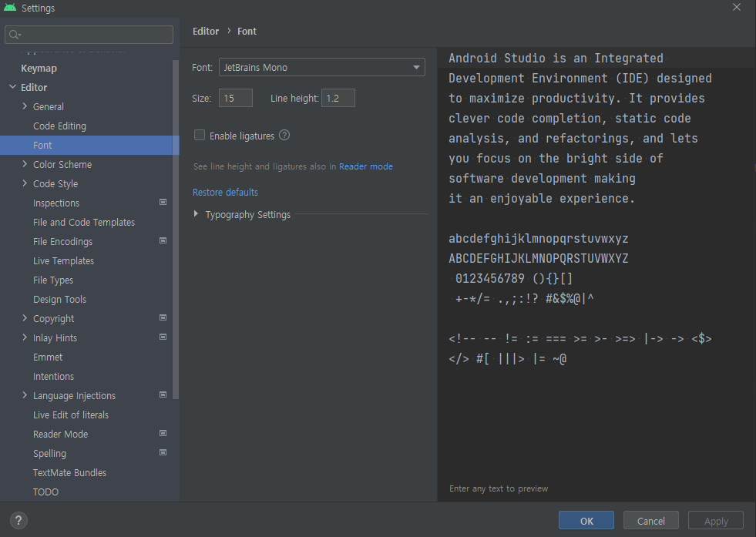Screen dimensions: 756x537
Task: Click preview text 'Android Studio is an Integrated'
Action: pos(556,59)
